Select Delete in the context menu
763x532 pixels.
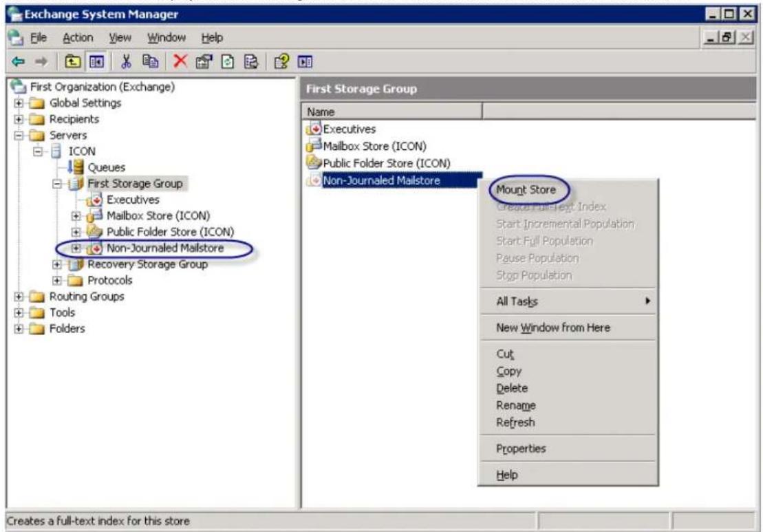568,388
